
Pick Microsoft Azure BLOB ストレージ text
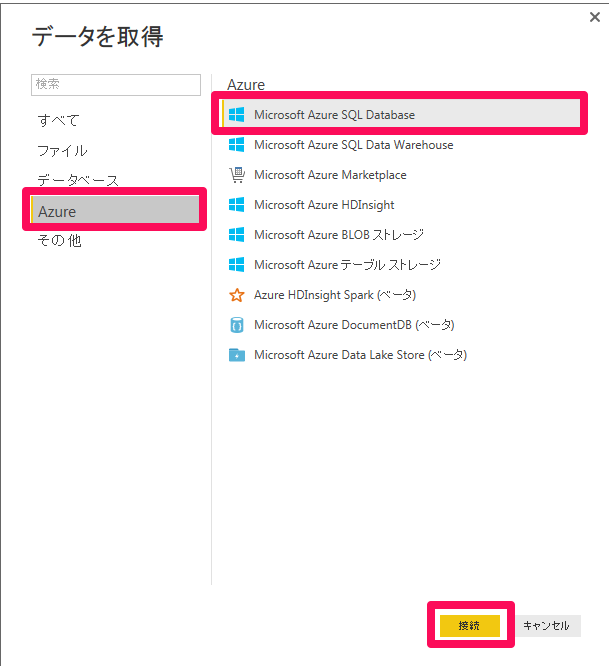click(x=339, y=234)
